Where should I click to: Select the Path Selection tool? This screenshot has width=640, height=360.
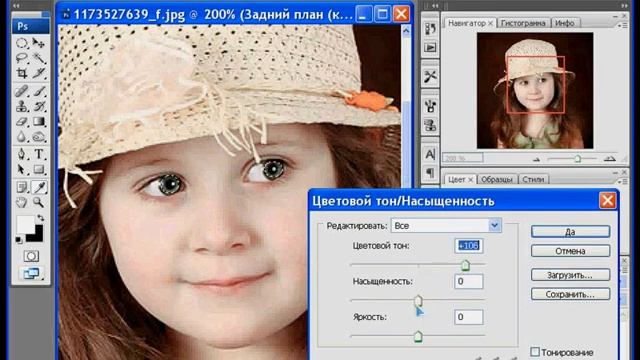click(x=22, y=169)
